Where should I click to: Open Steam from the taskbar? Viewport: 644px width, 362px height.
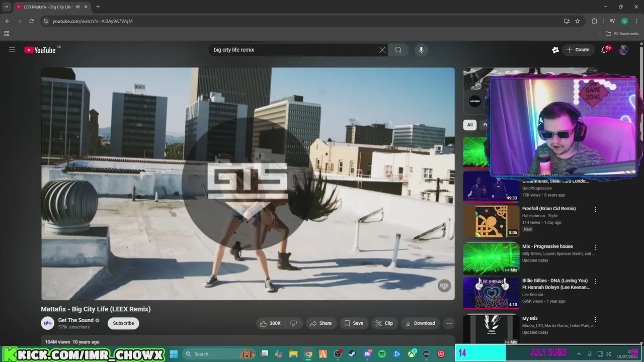click(352, 354)
